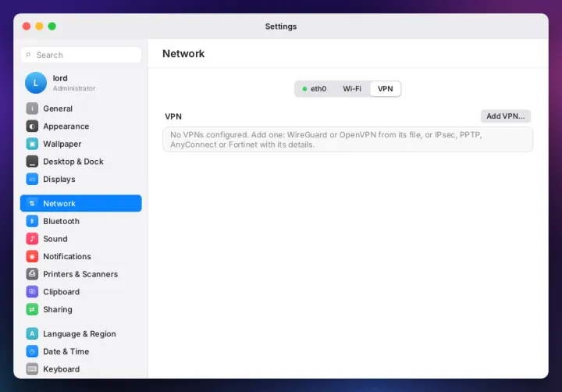The image size is (562, 392).
Task: Click the Administrator role text
Action: click(x=74, y=88)
